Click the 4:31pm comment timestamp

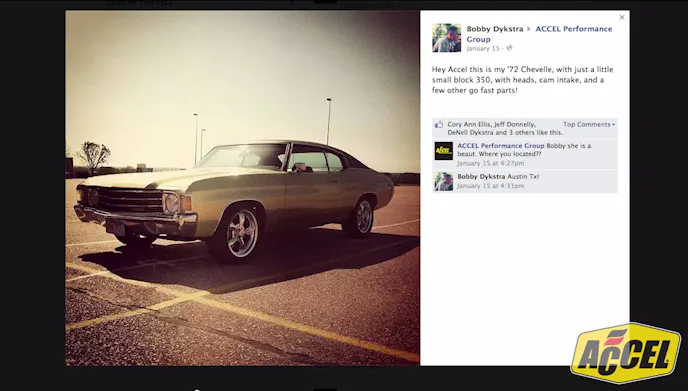490,186
